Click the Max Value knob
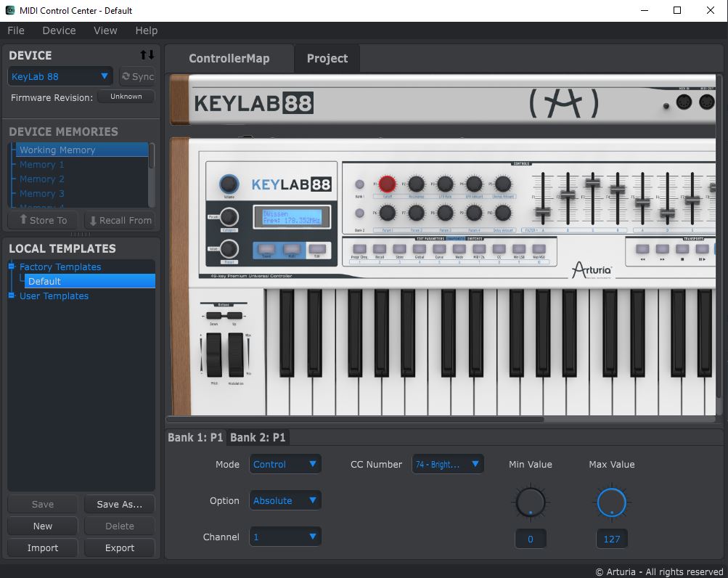Screen dimensions: 728x578 tap(611, 502)
